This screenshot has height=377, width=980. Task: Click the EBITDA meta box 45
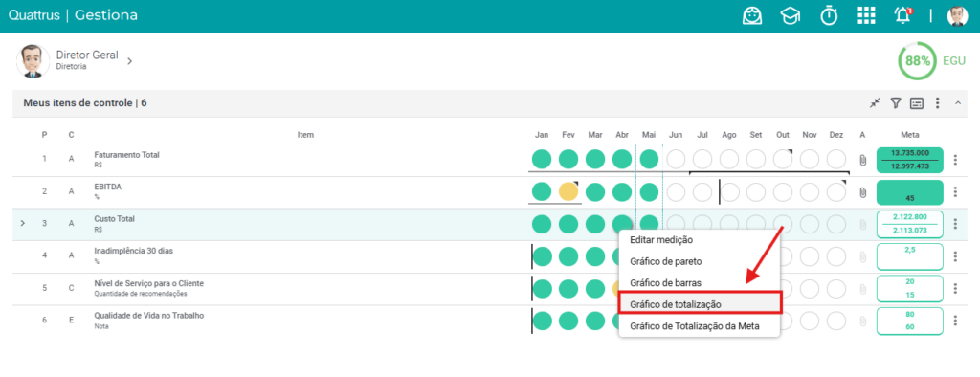click(x=910, y=192)
